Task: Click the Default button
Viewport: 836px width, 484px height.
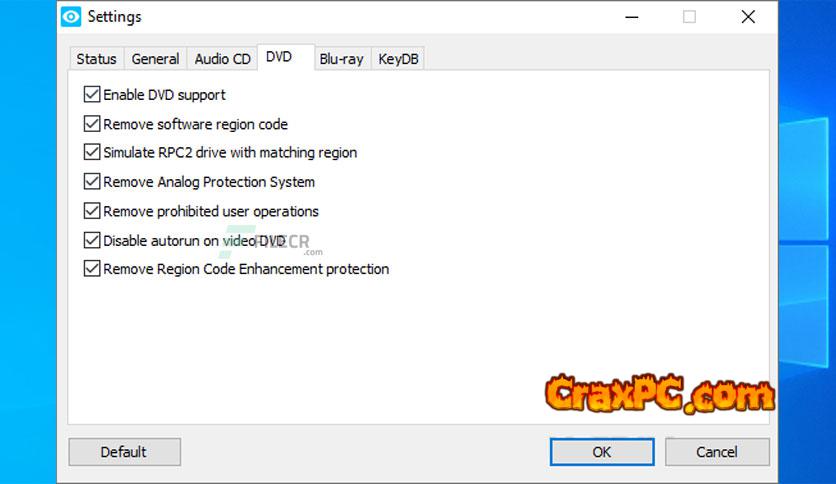Action: [125, 452]
